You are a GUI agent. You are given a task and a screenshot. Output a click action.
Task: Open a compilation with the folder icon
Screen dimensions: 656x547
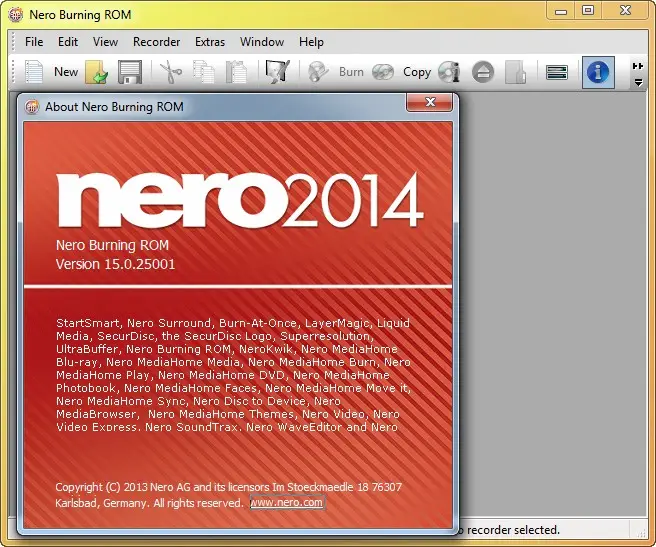tap(97, 72)
